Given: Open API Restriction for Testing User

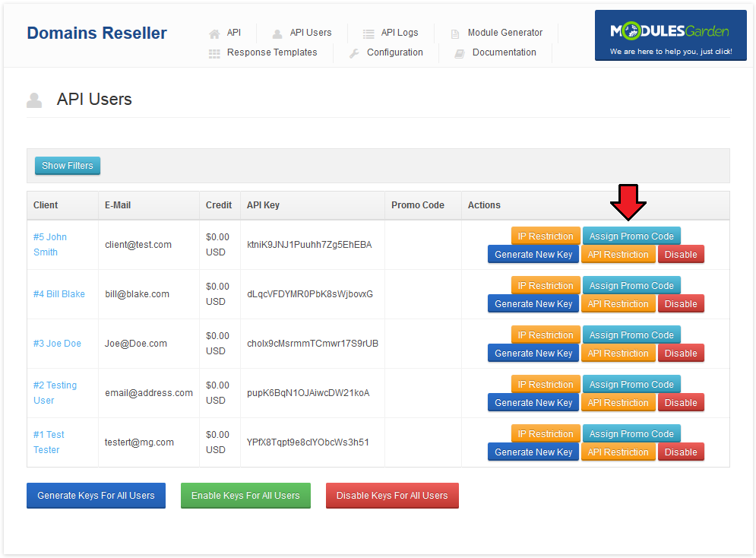Looking at the screenshot, I should (618, 403).
